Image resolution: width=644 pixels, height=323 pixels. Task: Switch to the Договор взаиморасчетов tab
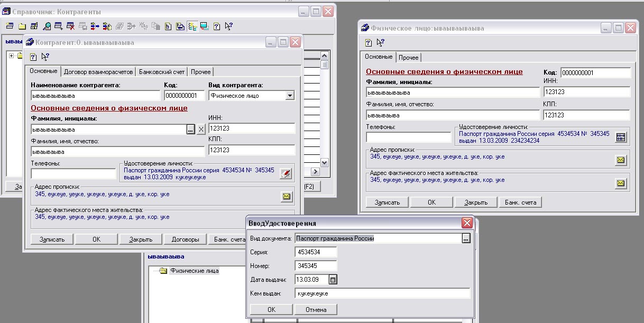98,71
